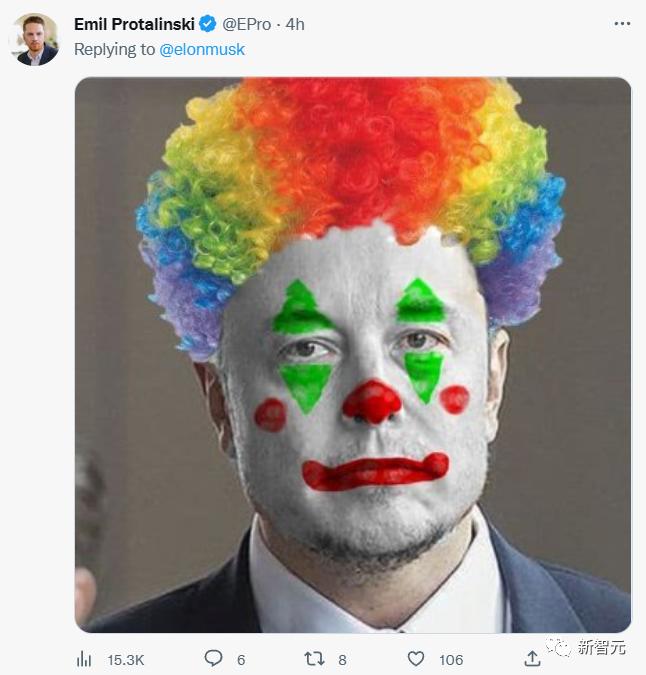Open Emil Protalinski's profile avatar
Screen dimensions: 646x675
click(34, 39)
